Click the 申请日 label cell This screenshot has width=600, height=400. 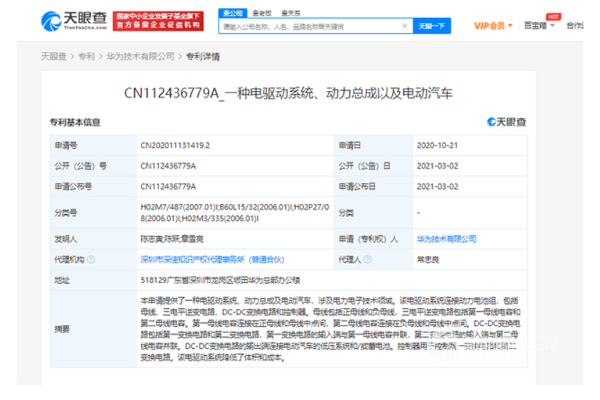(x=373, y=145)
